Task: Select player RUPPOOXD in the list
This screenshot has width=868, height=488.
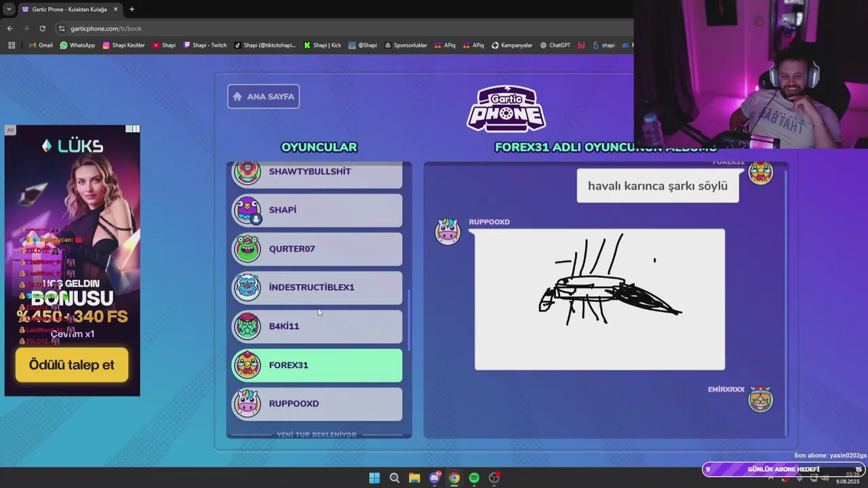Action: pyautogui.click(x=317, y=403)
